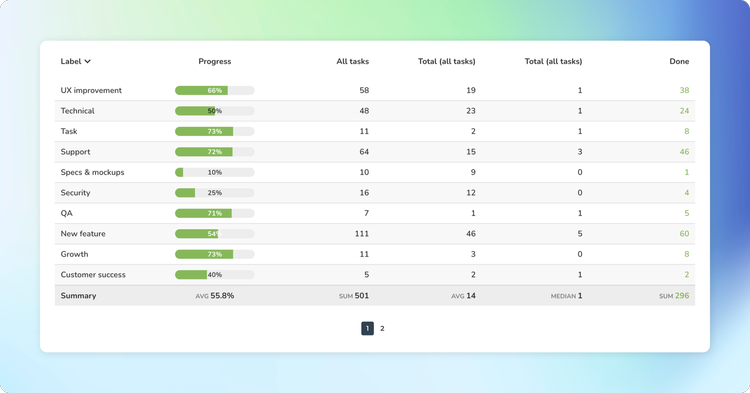Viewport: 750px width, 393px height.
Task: Click All tasks value 111
Action: click(x=362, y=234)
